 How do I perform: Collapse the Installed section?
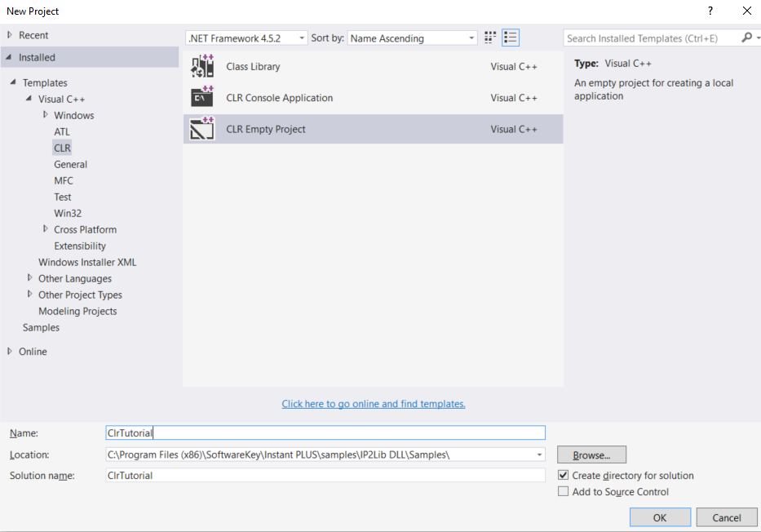point(9,57)
